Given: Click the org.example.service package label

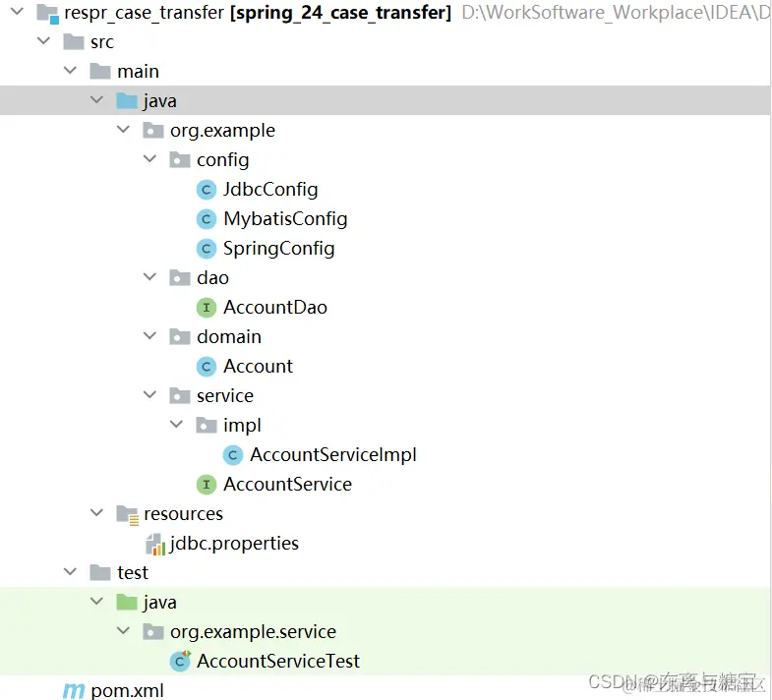Looking at the screenshot, I should click(253, 632).
